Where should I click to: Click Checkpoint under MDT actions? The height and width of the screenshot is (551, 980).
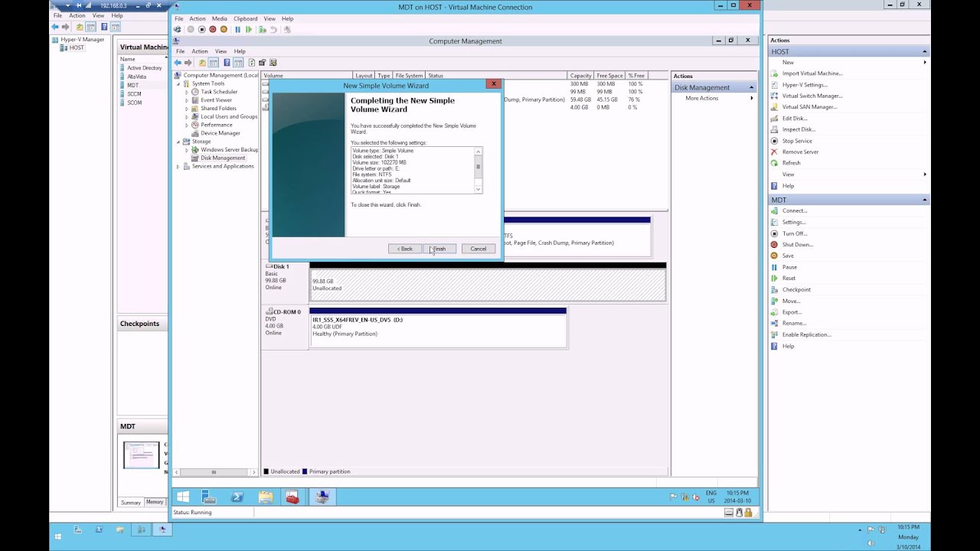tap(796, 290)
